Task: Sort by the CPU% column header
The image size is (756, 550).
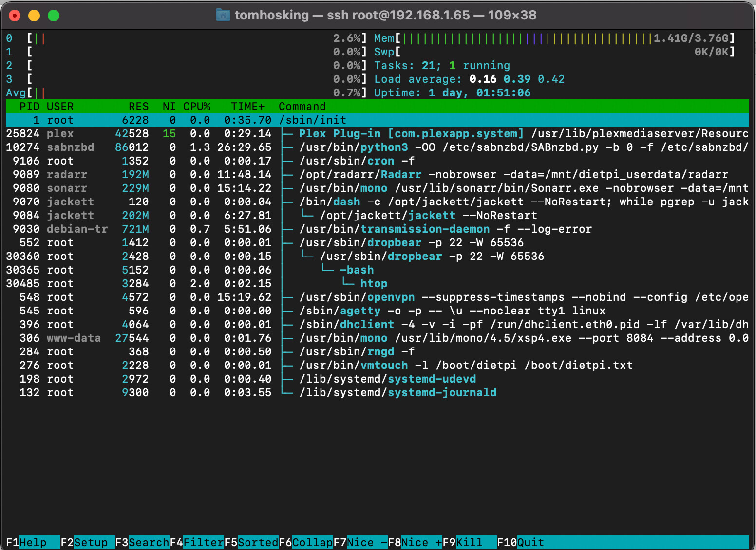Action: point(197,106)
